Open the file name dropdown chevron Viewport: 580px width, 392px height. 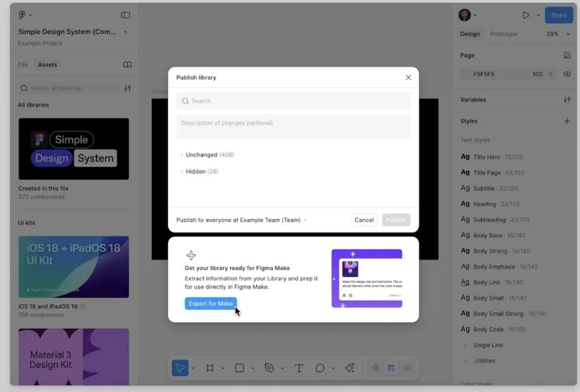tap(125, 32)
